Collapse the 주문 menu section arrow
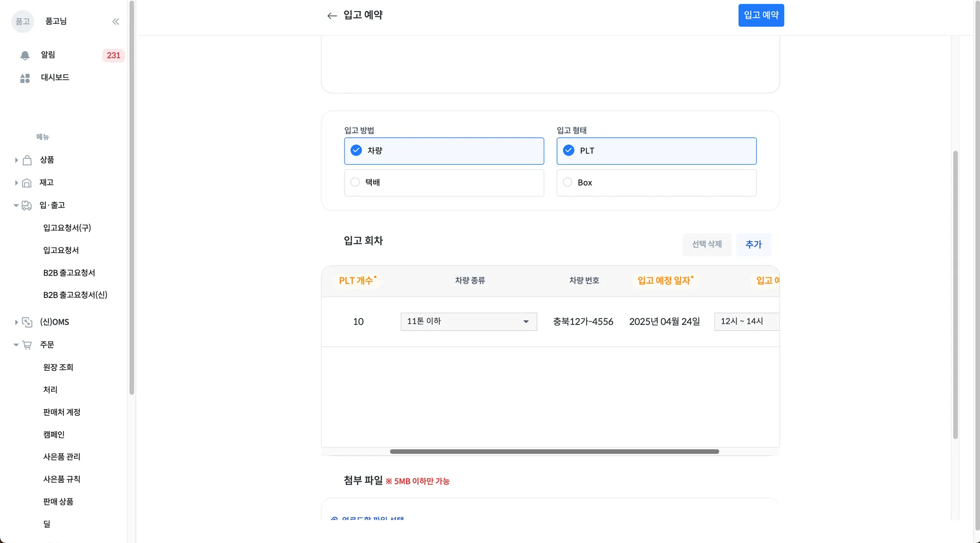 point(16,345)
